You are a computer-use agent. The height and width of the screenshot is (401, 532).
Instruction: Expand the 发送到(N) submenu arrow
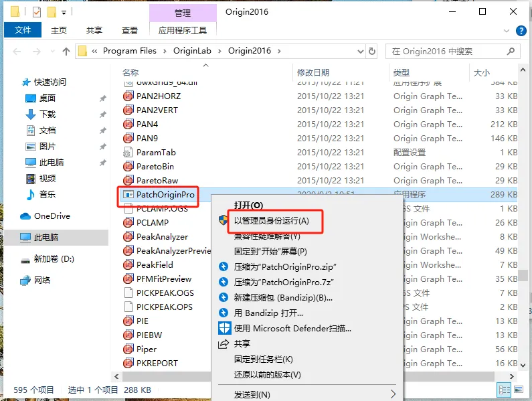pos(393,394)
